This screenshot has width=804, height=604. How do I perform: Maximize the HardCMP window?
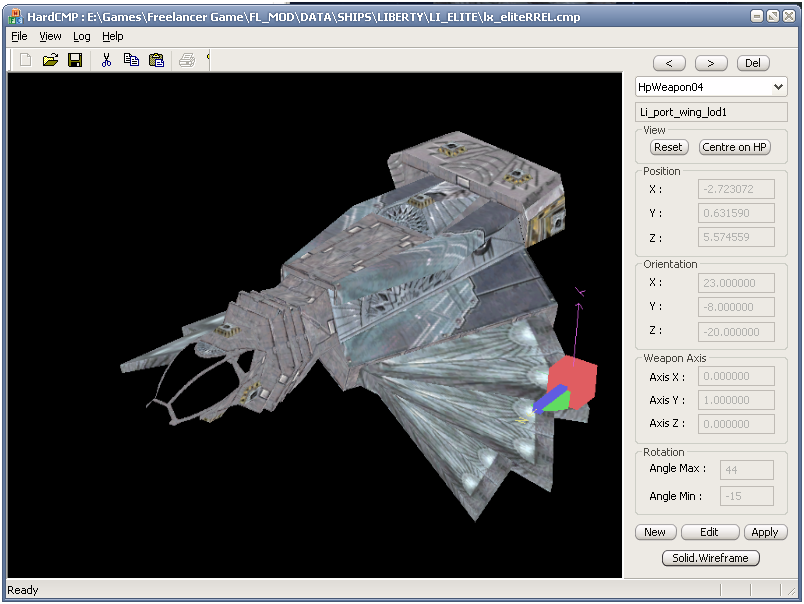773,16
